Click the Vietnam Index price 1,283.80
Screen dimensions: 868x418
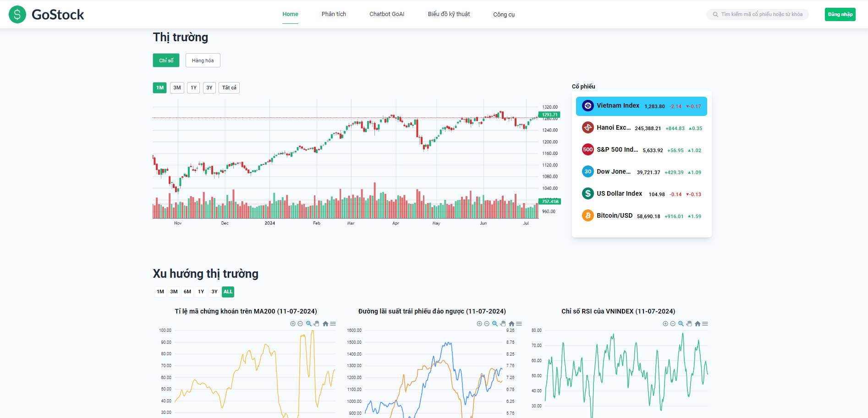coord(654,106)
